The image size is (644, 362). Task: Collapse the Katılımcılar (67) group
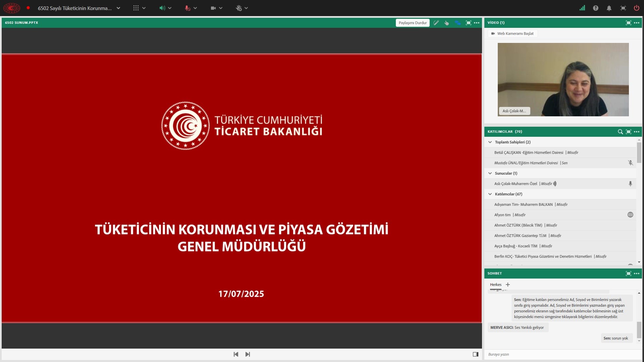(x=490, y=194)
